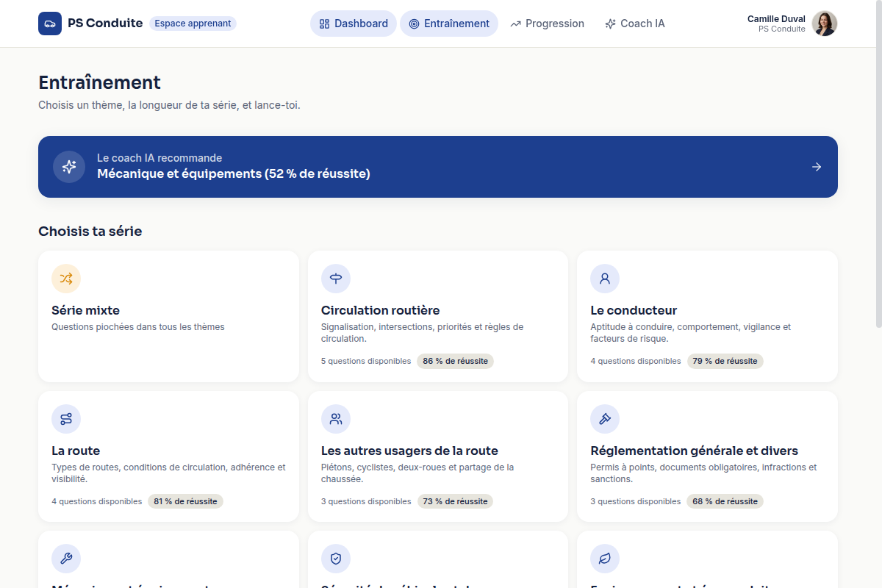Select the Entraînement tab
The height and width of the screenshot is (588, 882).
click(x=449, y=24)
